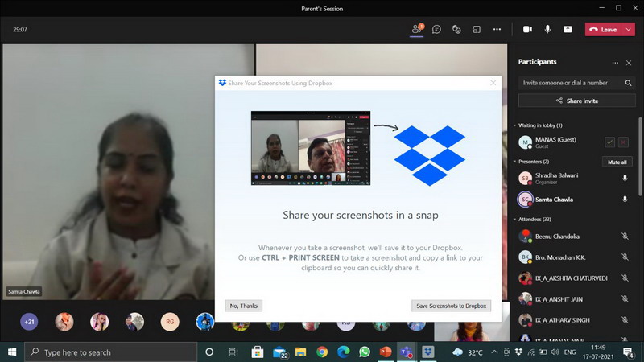Open the participants panel icon in toolbar
644x362 pixels.
pos(416,29)
